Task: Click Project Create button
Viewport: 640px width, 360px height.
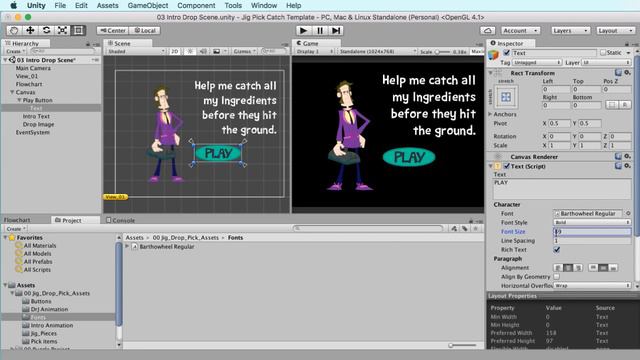Action: tap(16, 229)
